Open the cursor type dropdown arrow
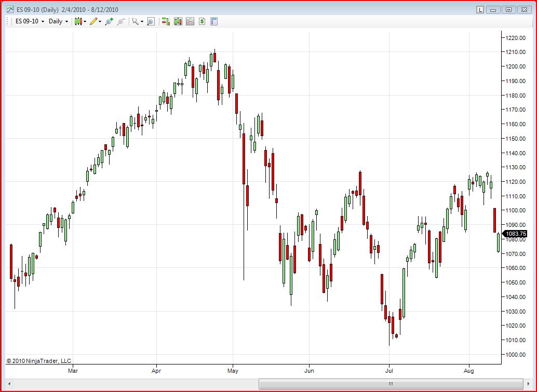 pos(142,22)
